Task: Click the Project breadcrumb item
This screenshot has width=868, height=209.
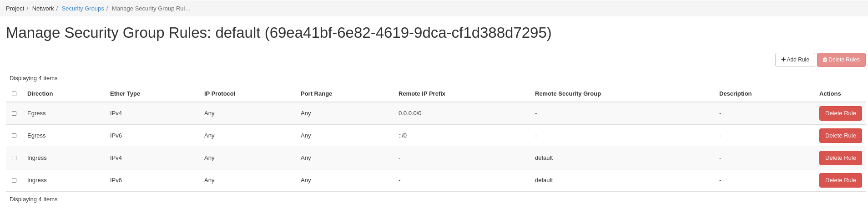Action: pyautogui.click(x=15, y=9)
